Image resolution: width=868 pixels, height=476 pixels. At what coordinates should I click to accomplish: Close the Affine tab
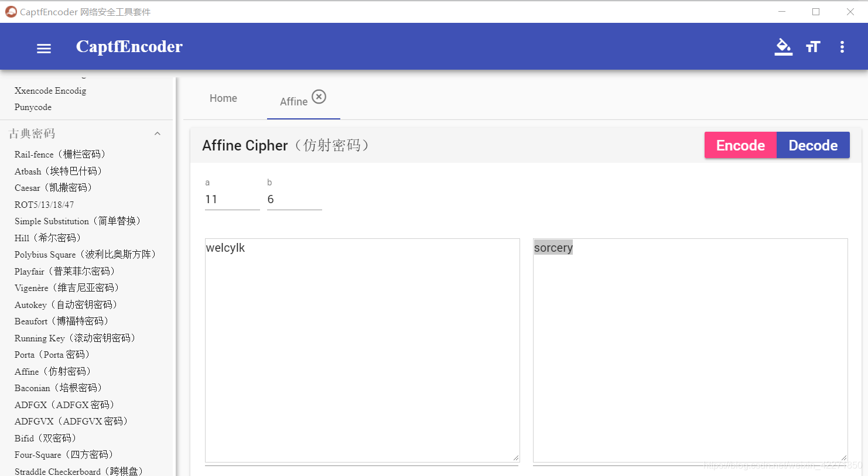click(x=319, y=97)
